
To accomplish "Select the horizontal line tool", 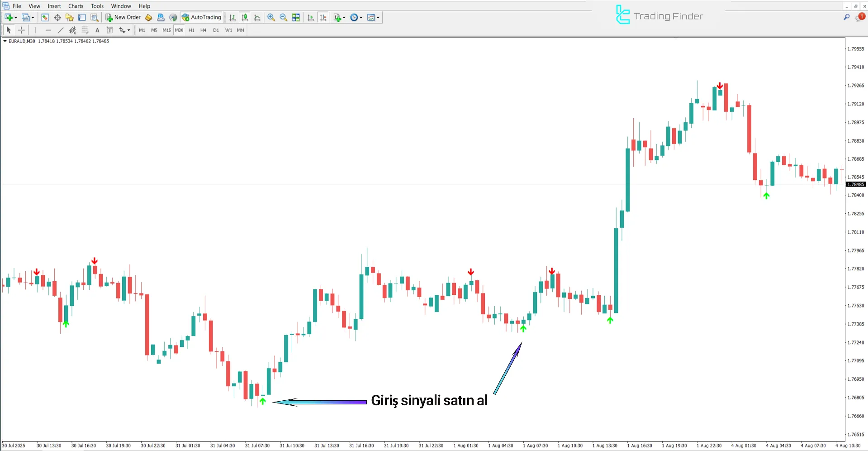I will point(48,30).
